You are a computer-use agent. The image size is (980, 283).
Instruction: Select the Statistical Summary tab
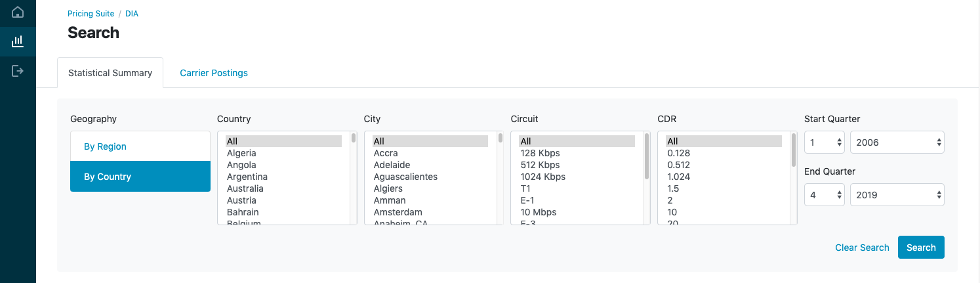pyautogui.click(x=110, y=73)
